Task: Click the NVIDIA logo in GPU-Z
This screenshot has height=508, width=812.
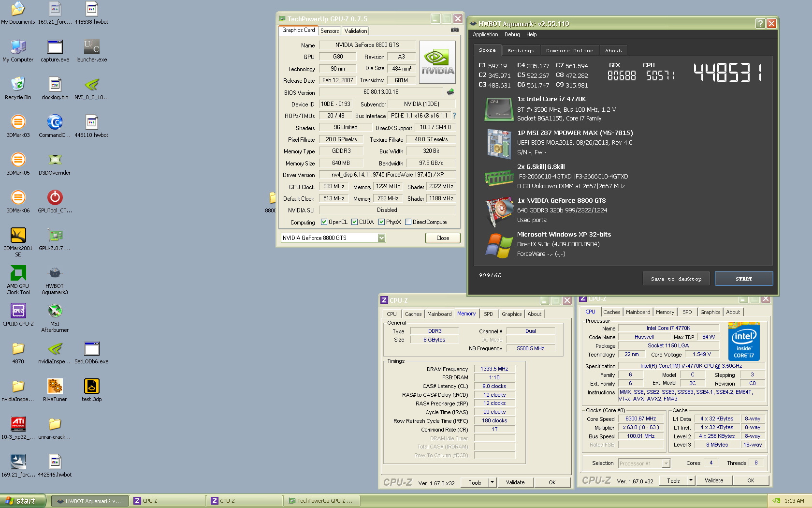Action: (x=437, y=62)
